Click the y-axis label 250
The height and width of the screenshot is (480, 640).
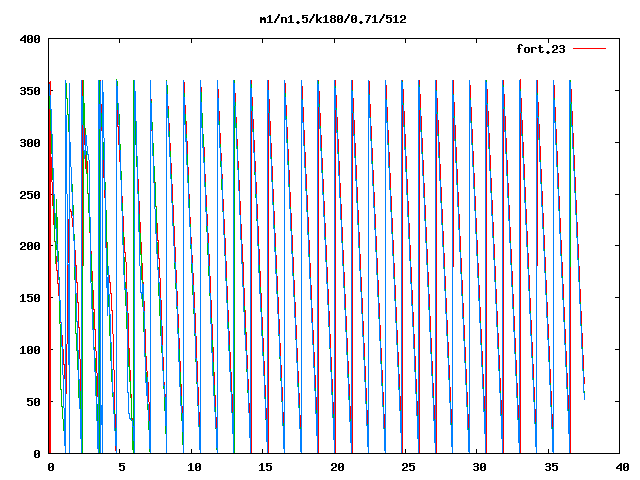point(30,195)
